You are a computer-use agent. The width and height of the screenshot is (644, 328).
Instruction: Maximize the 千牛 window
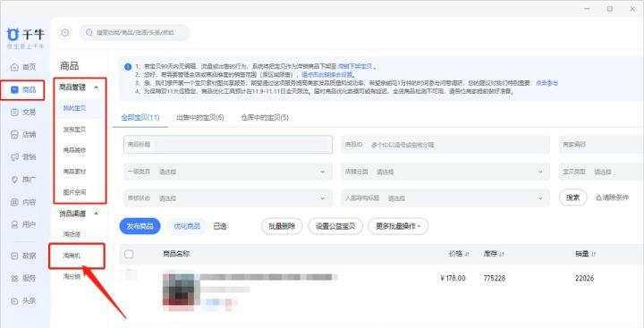point(610,9)
